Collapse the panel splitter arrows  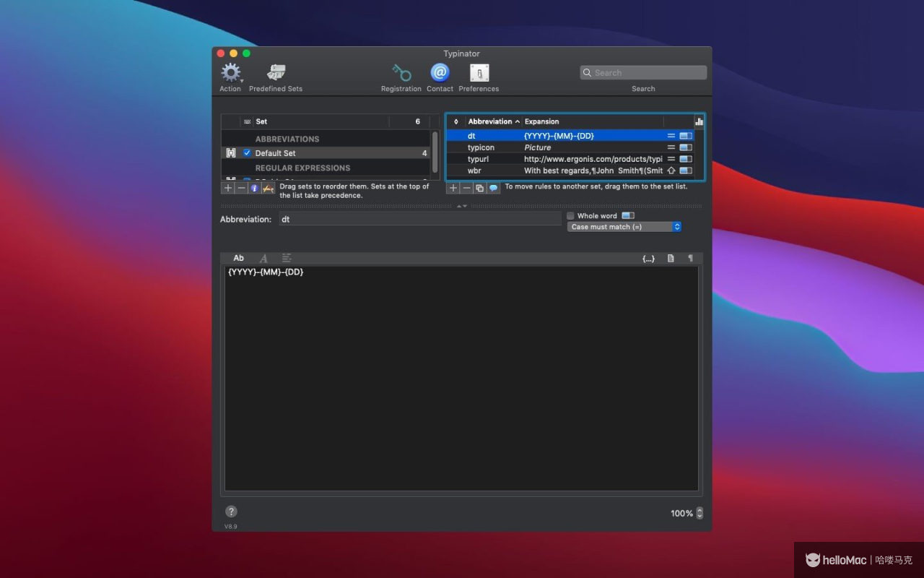(462, 206)
